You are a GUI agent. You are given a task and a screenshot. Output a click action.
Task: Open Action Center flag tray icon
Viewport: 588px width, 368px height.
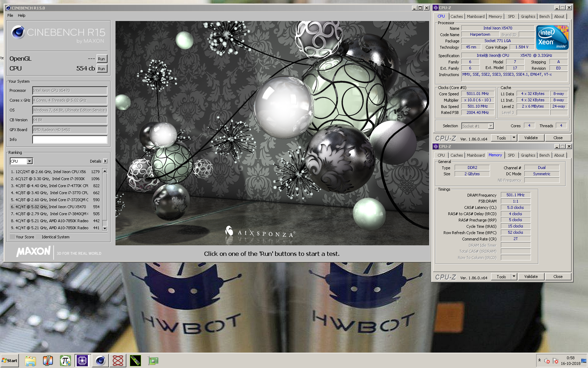pos(555,361)
